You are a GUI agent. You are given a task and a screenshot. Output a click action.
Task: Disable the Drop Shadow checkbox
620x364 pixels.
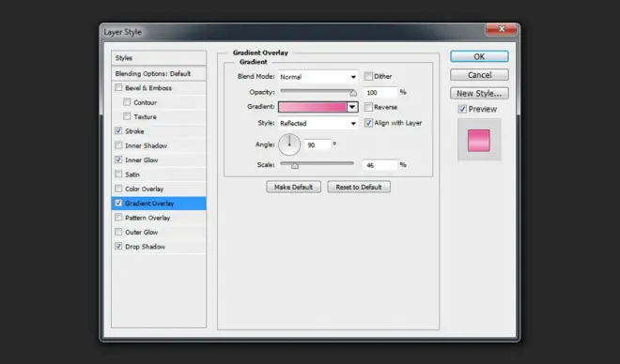[118, 246]
